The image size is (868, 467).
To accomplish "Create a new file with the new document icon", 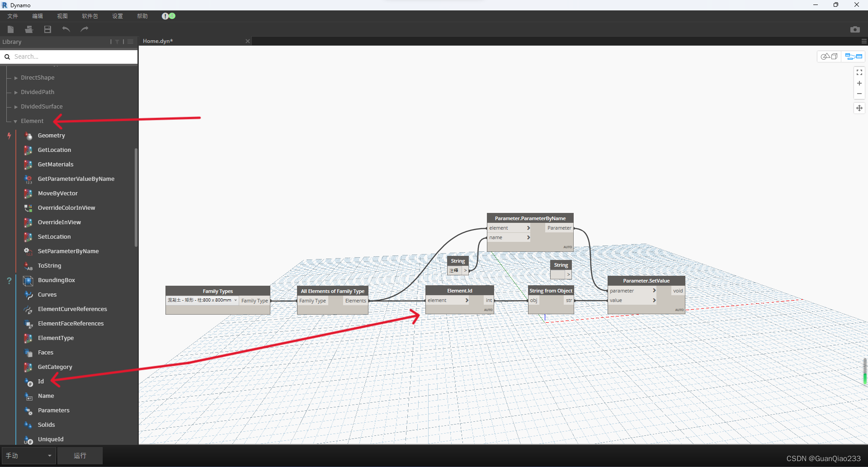I will coord(10,29).
